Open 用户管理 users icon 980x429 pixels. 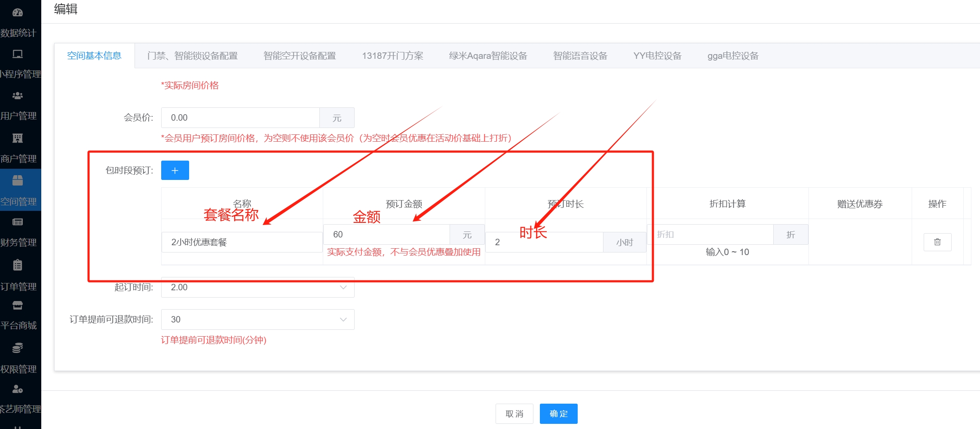[18, 96]
